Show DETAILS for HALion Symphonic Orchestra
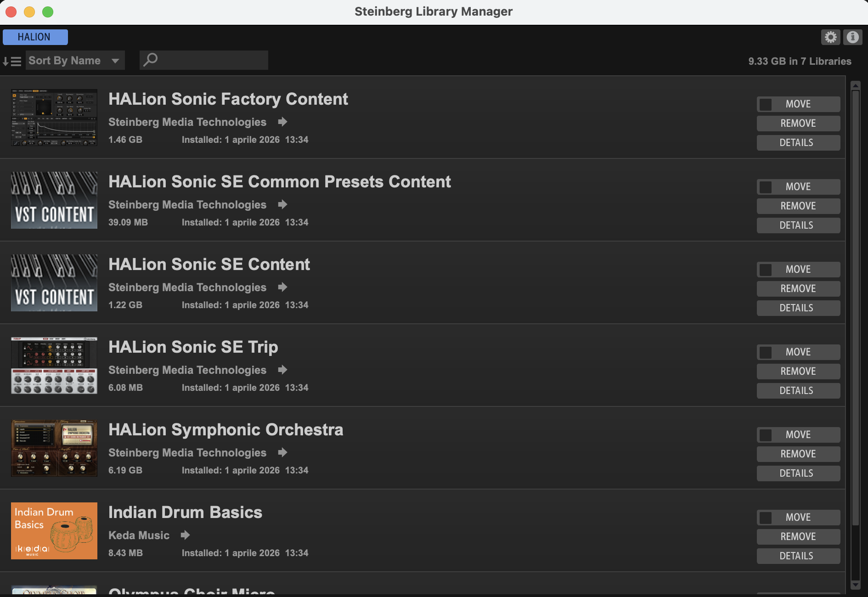The image size is (868, 597). coord(798,473)
